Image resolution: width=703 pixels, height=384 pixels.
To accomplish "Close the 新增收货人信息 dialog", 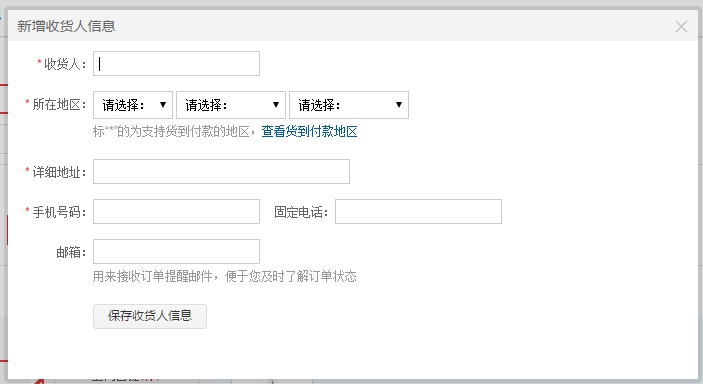I will (x=681, y=26).
